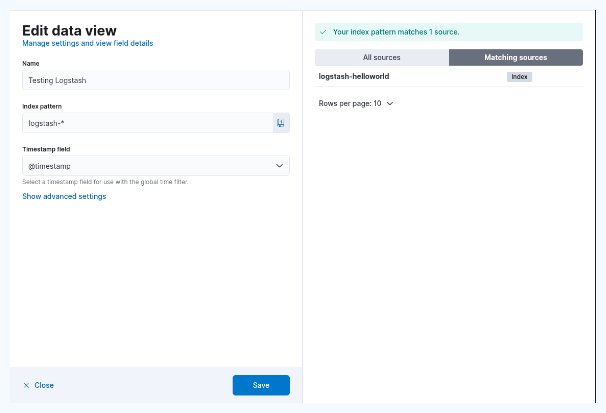Focus the Name input field
The width and height of the screenshot is (606, 413).
click(x=156, y=80)
